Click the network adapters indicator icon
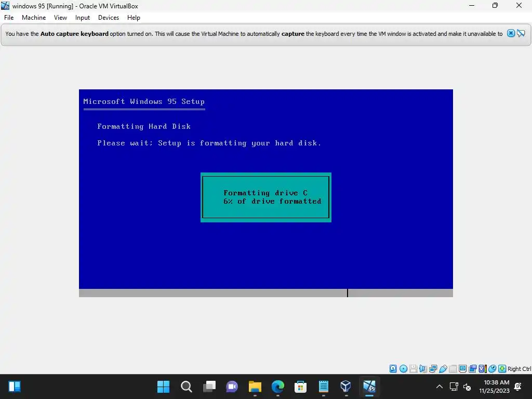This screenshot has width=532, height=399. [x=433, y=368]
